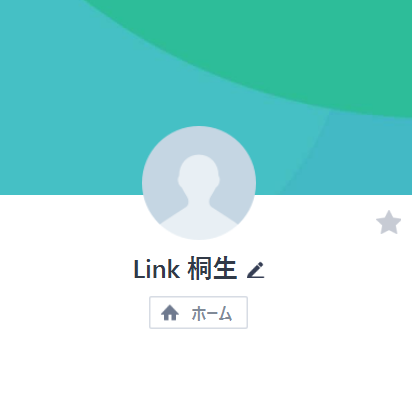Activate the rename pencil beside 桐生
412x410 pixels.
[x=256, y=270]
